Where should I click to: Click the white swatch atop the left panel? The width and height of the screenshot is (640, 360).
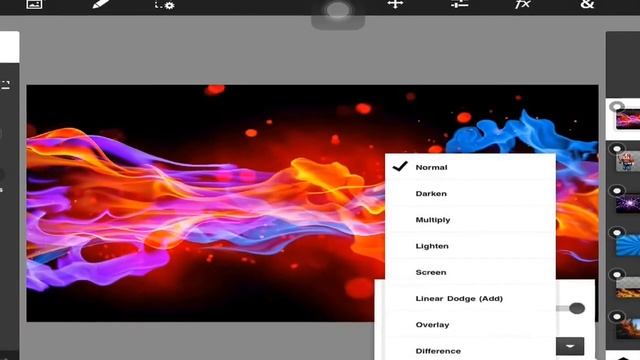point(9,47)
